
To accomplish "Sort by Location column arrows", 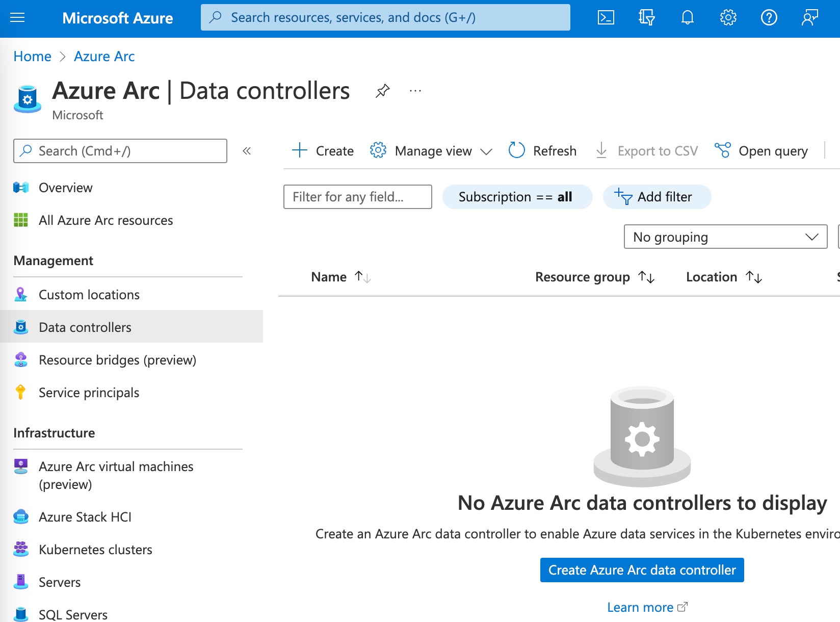I will point(754,277).
